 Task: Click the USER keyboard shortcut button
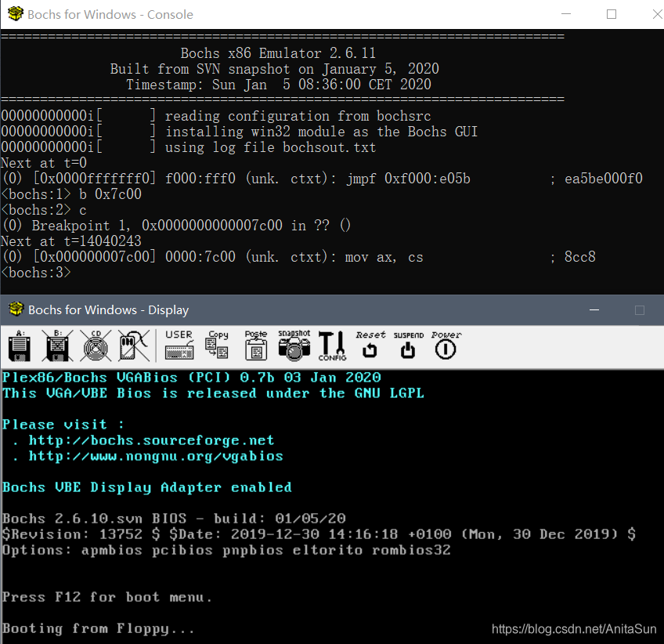[179, 345]
